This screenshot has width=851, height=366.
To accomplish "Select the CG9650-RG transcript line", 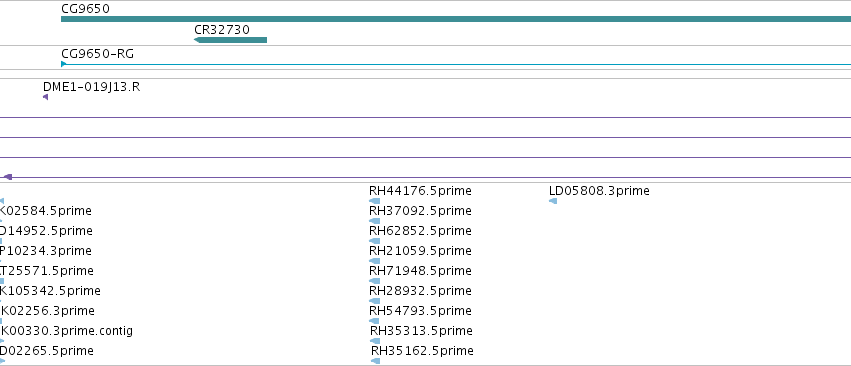I will pos(456,64).
